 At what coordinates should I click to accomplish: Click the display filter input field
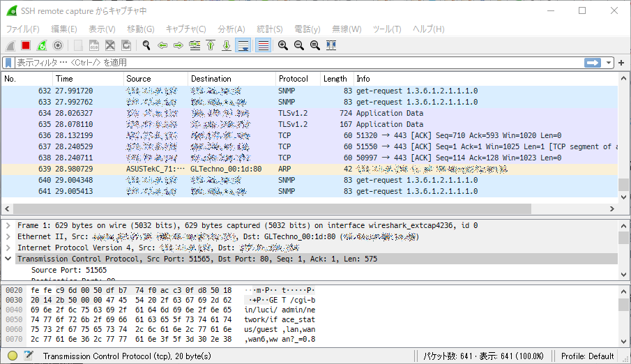299,63
